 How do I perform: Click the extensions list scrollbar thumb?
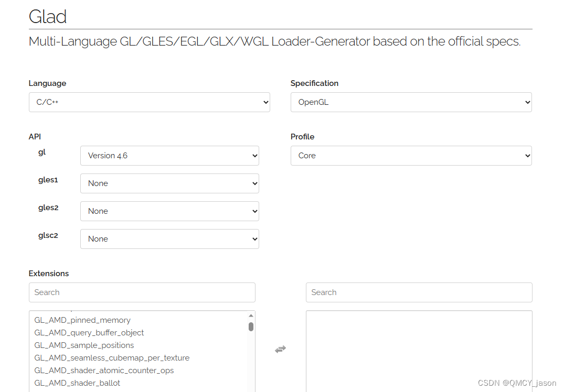pos(251,326)
